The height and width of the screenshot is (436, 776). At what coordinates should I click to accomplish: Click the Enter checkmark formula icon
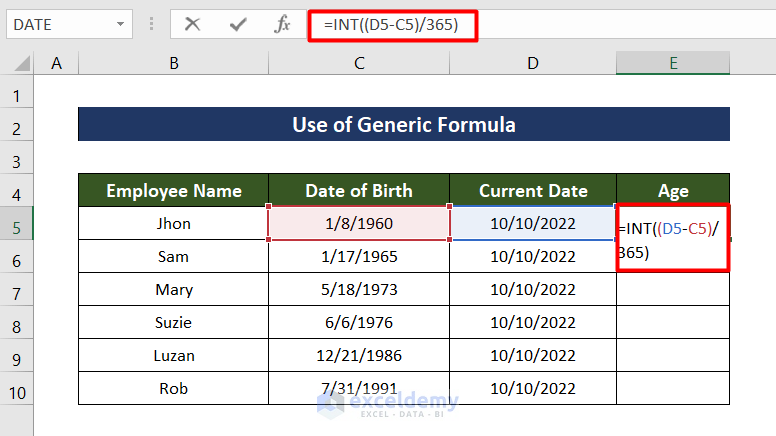(x=238, y=24)
